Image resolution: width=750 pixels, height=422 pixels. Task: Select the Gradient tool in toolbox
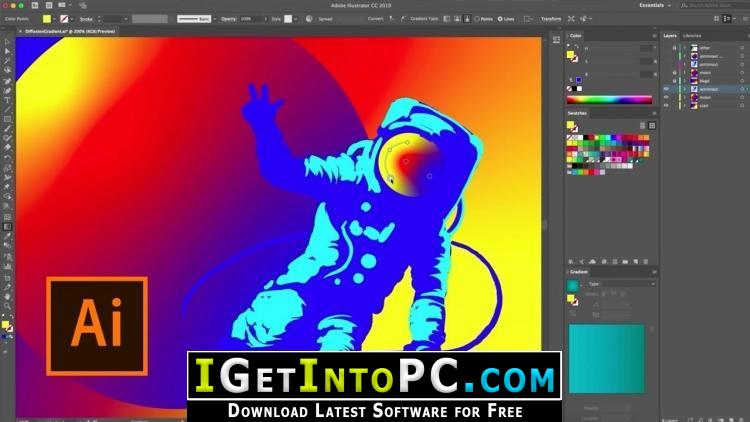[x=7, y=227]
